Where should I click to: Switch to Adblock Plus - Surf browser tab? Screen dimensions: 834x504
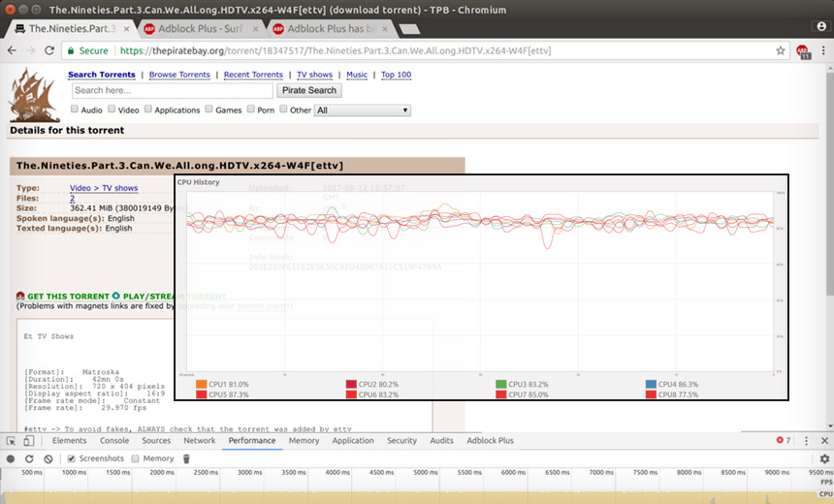201,29
